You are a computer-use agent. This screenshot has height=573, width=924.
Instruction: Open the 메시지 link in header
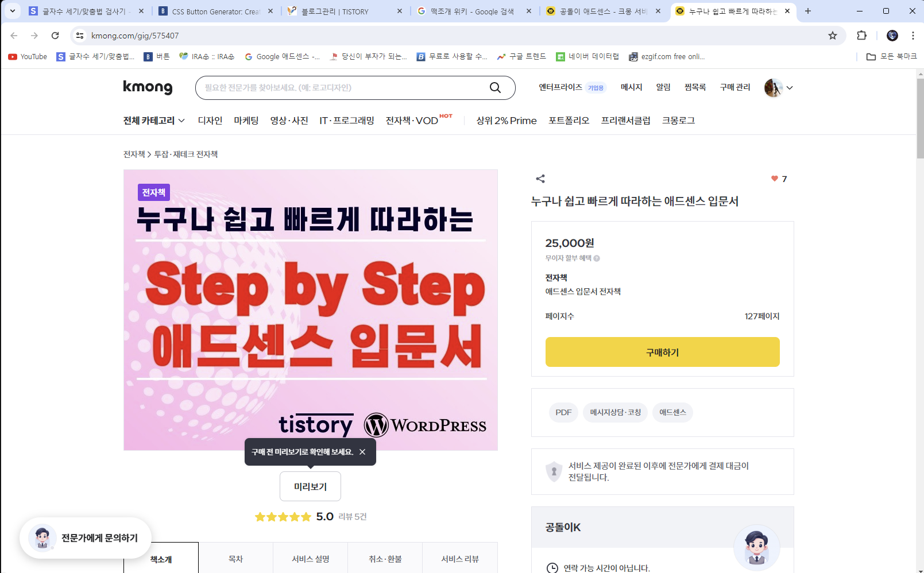point(631,87)
